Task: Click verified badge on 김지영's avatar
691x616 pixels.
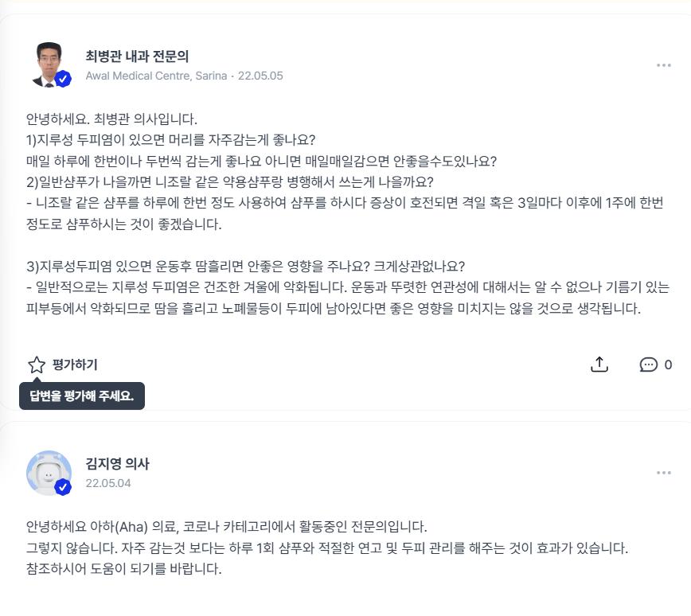Action: [63, 486]
